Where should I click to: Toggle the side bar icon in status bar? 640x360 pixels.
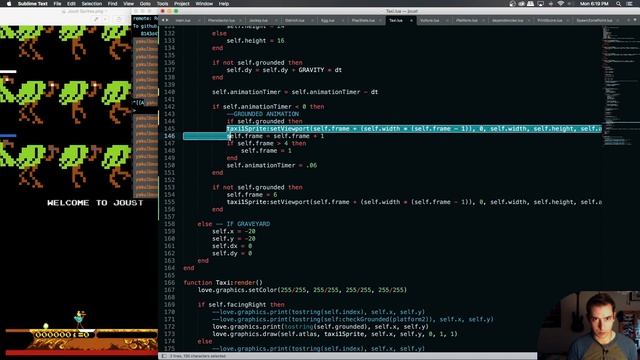coord(164,356)
